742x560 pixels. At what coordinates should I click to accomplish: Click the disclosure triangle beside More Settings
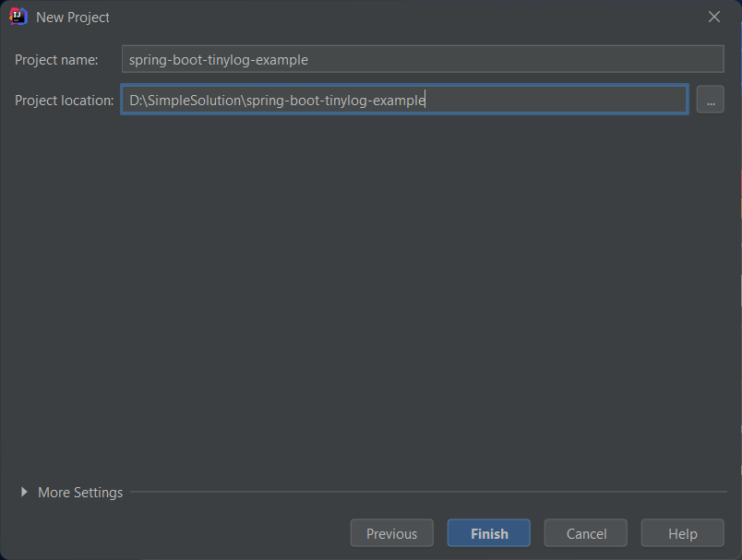tap(24, 493)
